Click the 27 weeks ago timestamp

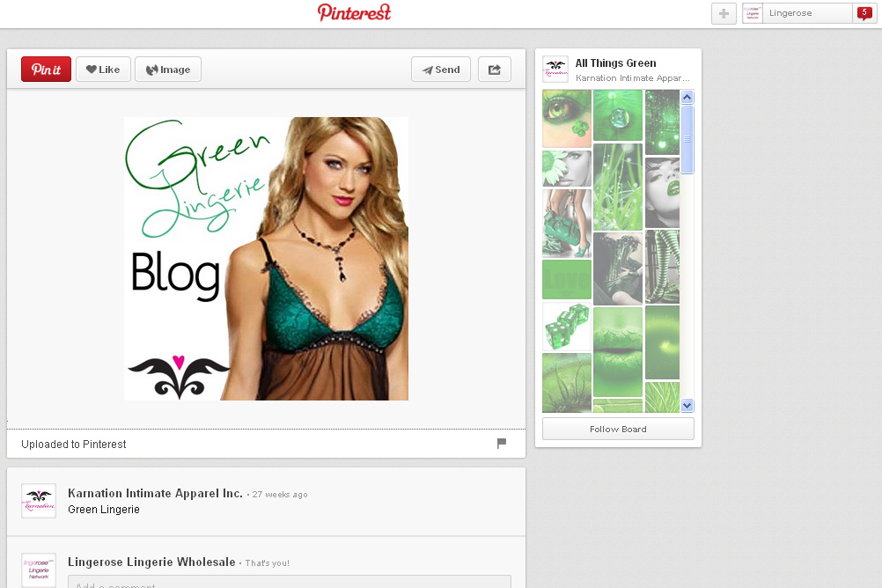(x=280, y=494)
